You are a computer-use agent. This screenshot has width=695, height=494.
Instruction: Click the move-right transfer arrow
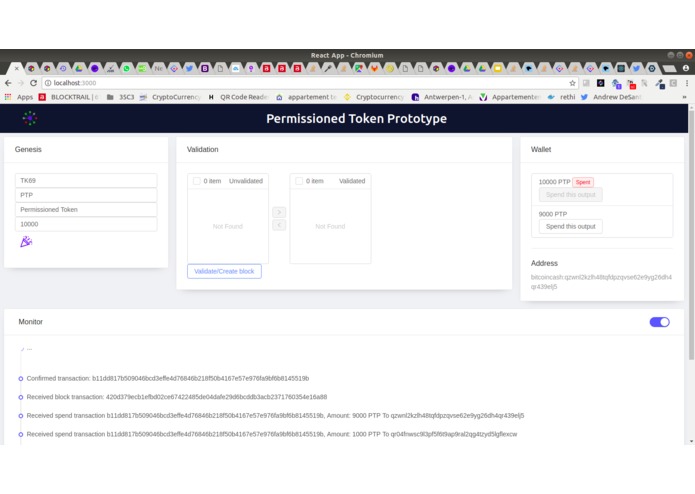tap(279, 212)
